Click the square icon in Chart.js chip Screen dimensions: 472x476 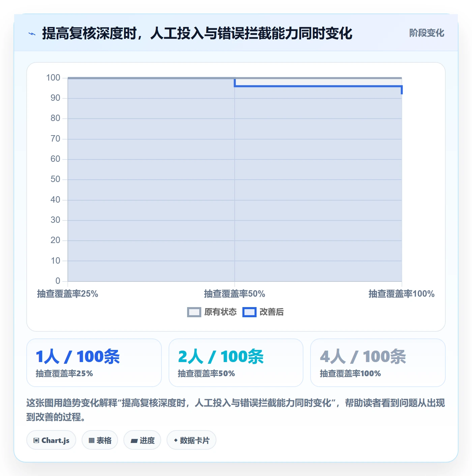36,441
